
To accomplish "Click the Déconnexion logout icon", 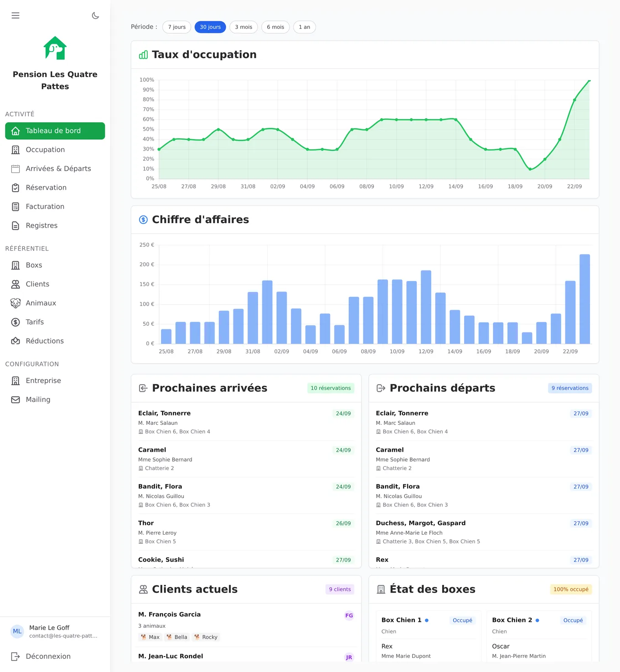I will (x=15, y=656).
